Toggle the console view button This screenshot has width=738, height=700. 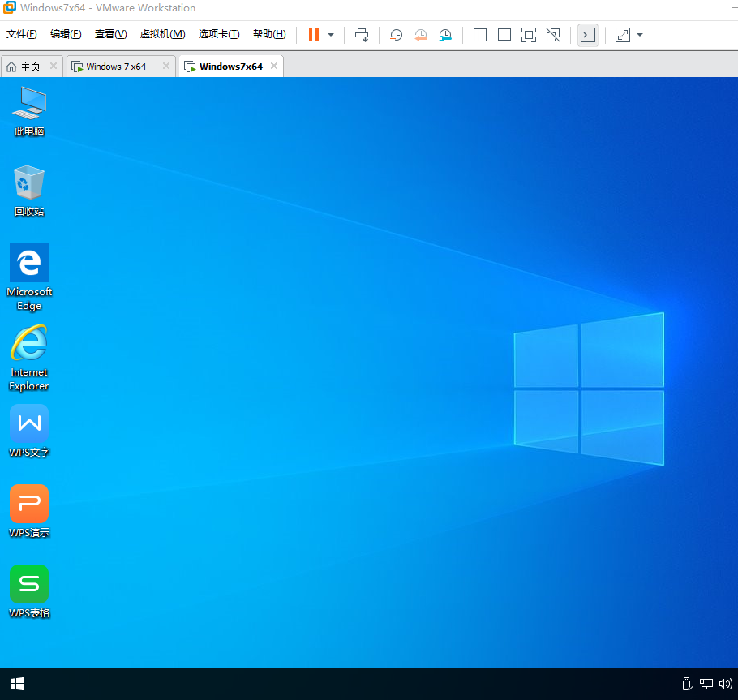click(588, 35)
